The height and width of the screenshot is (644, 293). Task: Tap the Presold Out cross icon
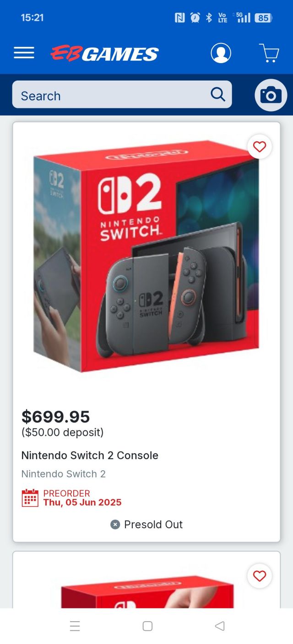[x=114, y=525]
